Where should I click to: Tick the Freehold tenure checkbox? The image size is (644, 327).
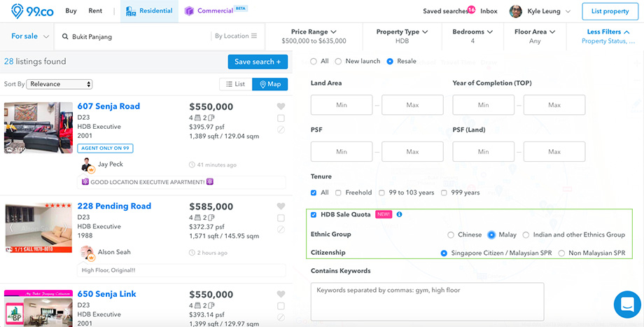[338, 193]
